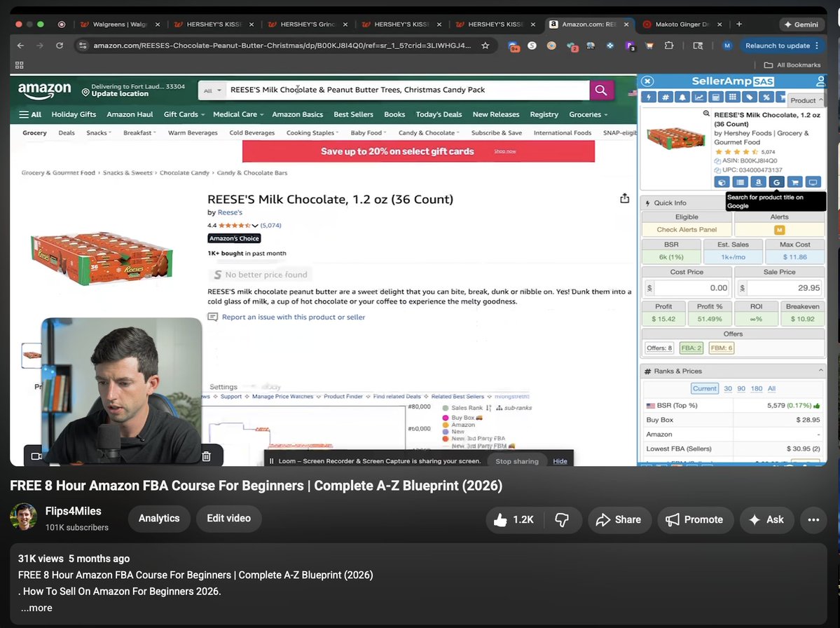The width and height of the screenshot is (840, 628).
Task: Open Today's Deals in Amazon nav
Action: (438, 114)
